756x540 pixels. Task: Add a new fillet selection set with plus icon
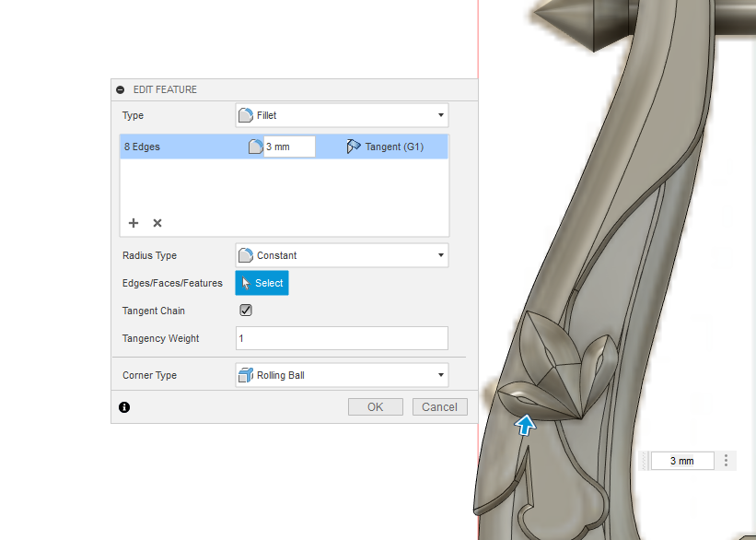[133, 223]
